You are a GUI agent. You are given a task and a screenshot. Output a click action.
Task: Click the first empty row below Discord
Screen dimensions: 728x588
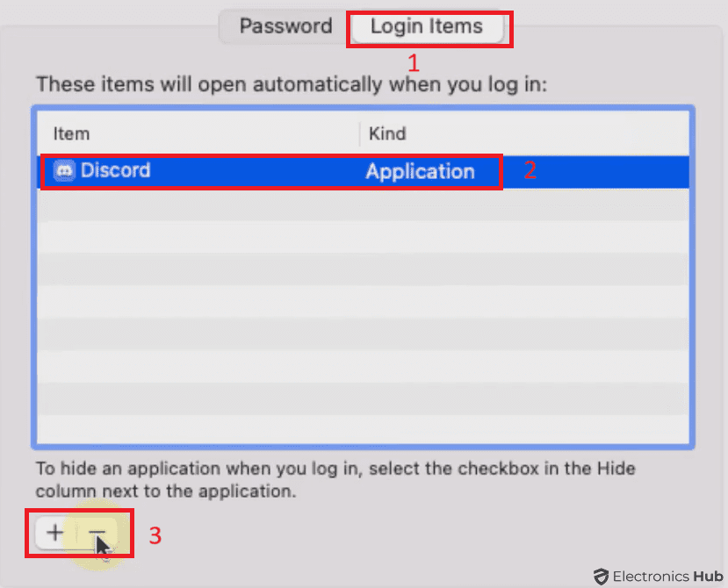point(364,205)
